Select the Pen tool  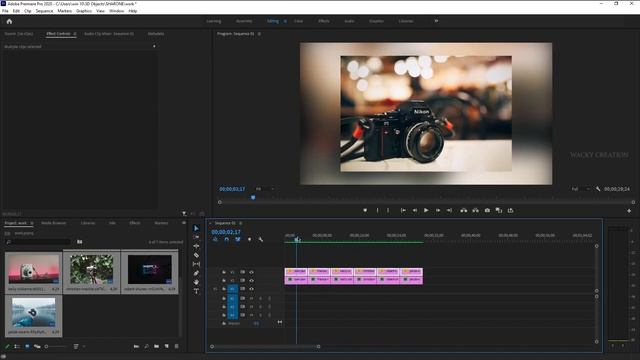196,273
